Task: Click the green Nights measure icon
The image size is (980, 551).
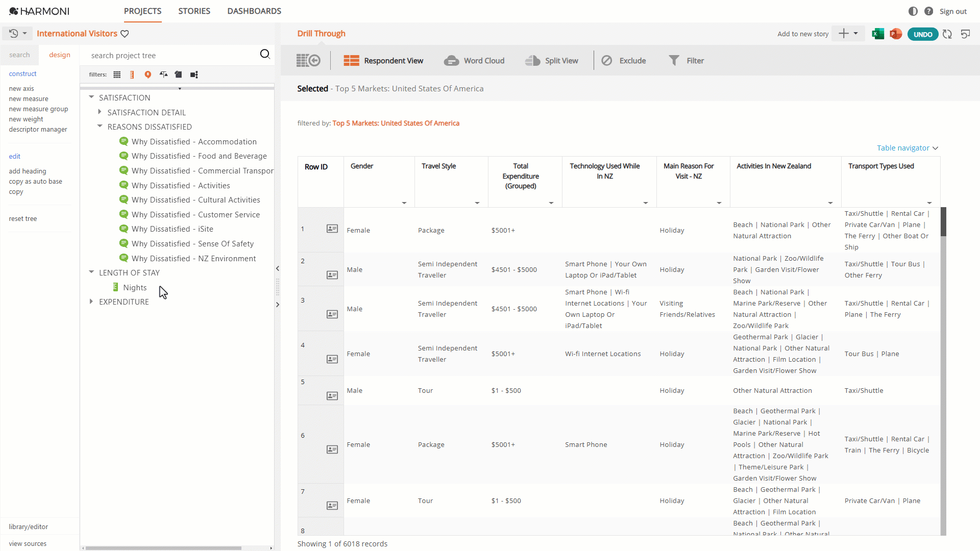Action: tap(116, 287)
